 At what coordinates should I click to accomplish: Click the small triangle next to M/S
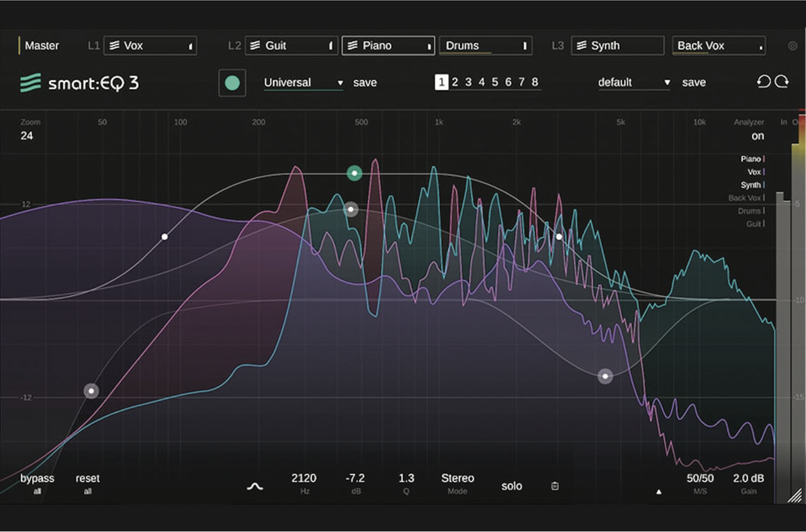click(659, 492)
